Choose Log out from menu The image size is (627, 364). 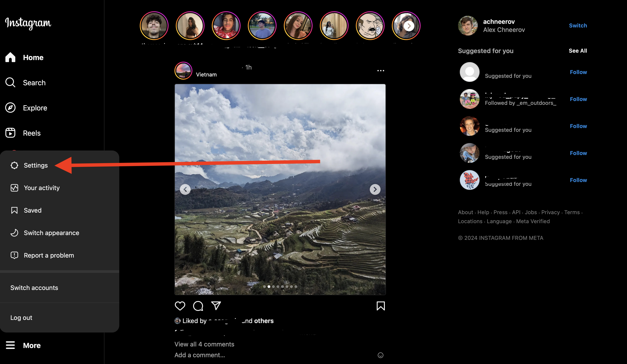[x=21, y=317]
